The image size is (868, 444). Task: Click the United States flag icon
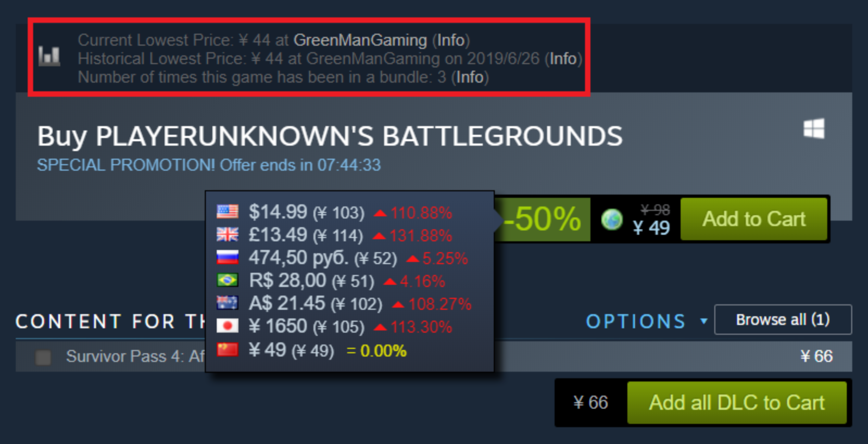point(227,211)
